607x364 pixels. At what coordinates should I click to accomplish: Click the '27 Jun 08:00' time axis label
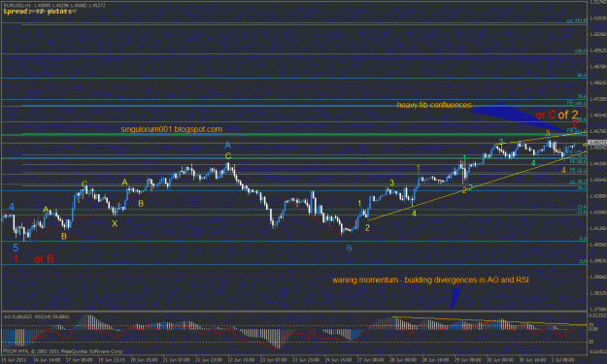(x=370, y=360)
